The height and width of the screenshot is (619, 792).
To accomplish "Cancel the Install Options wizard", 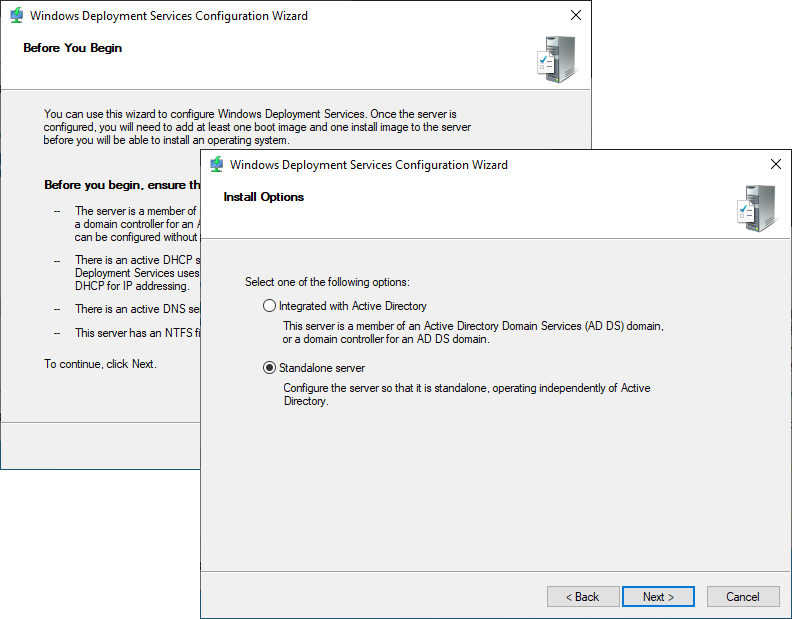I will [x=743, y=597].
